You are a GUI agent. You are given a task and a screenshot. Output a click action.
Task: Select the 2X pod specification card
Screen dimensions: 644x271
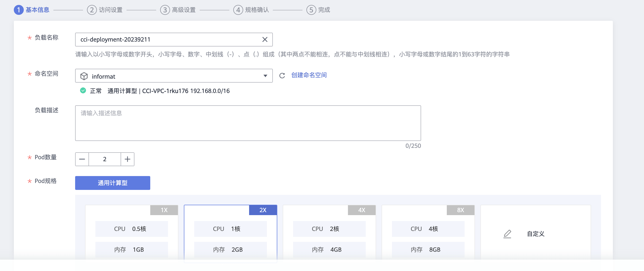point(231,234)
